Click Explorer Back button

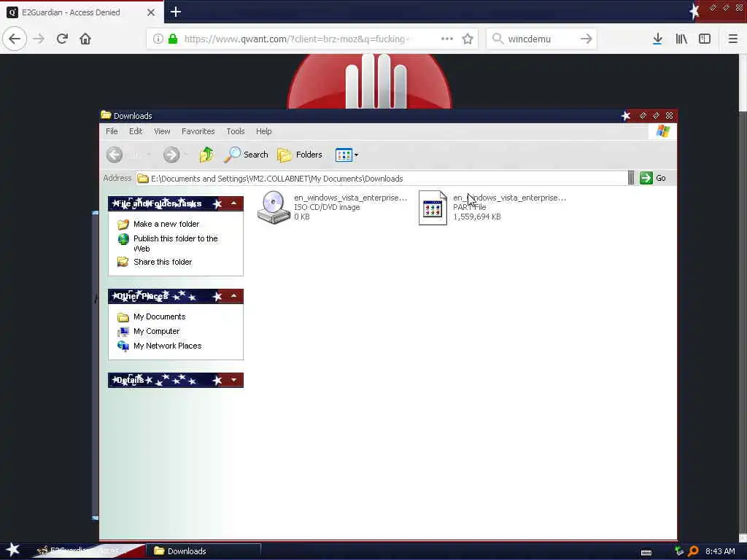coord(115,155)
